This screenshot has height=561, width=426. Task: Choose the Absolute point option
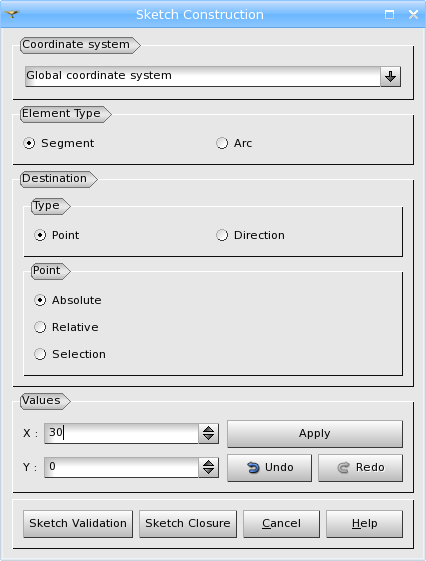click(68, 300)
